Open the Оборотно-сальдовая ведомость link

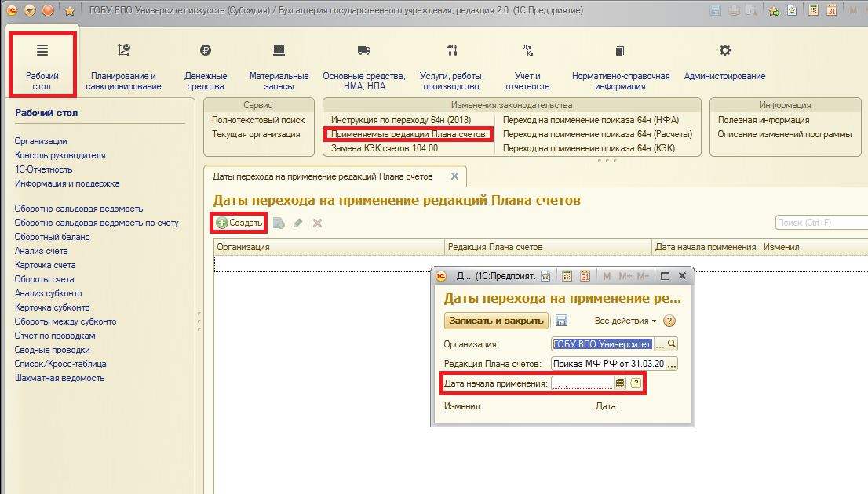[78, 209]
